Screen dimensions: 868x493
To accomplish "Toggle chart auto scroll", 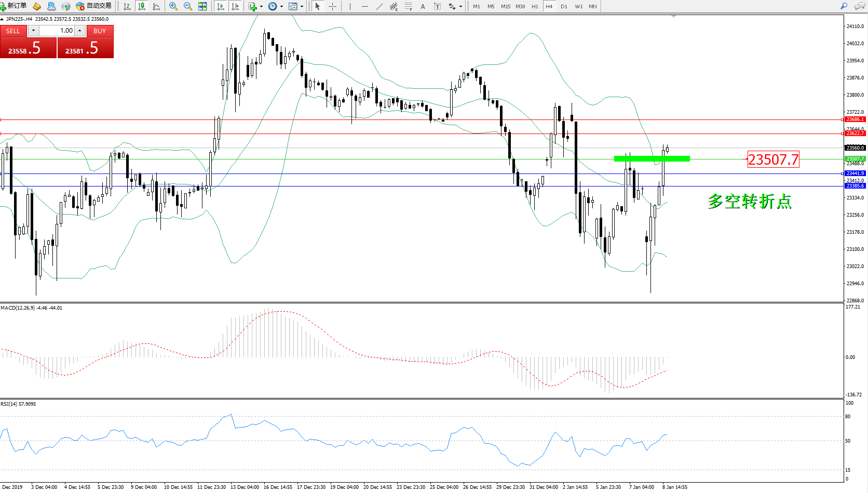I will (x=221, y=6).
